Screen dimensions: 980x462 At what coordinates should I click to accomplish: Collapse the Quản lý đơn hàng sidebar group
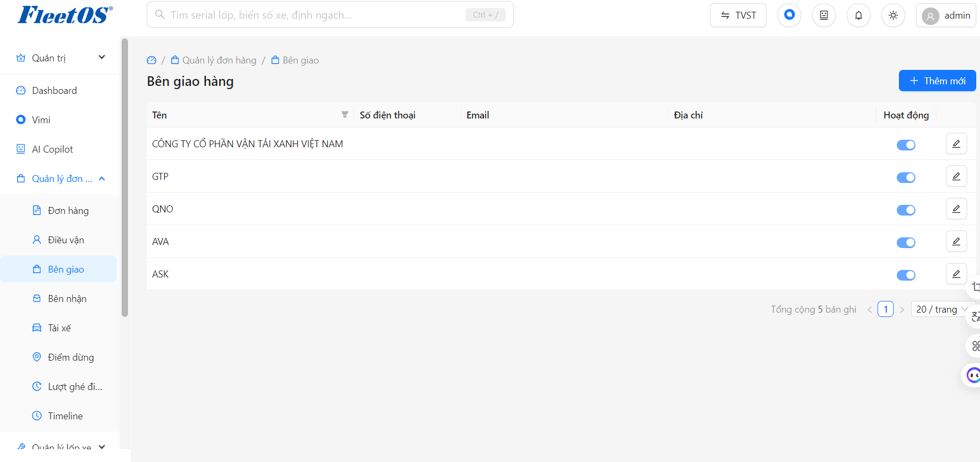(60, 178)
